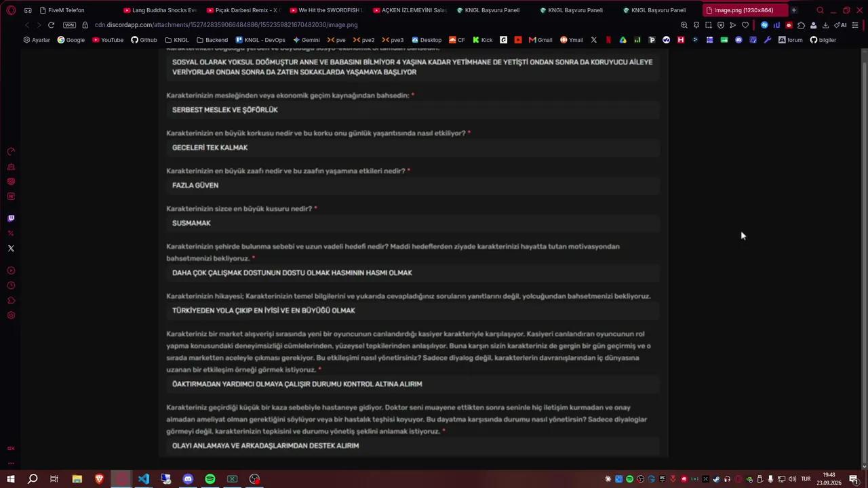Open the Windows Start button
Screen dimensions: 868x488
(x=10, y=479)
